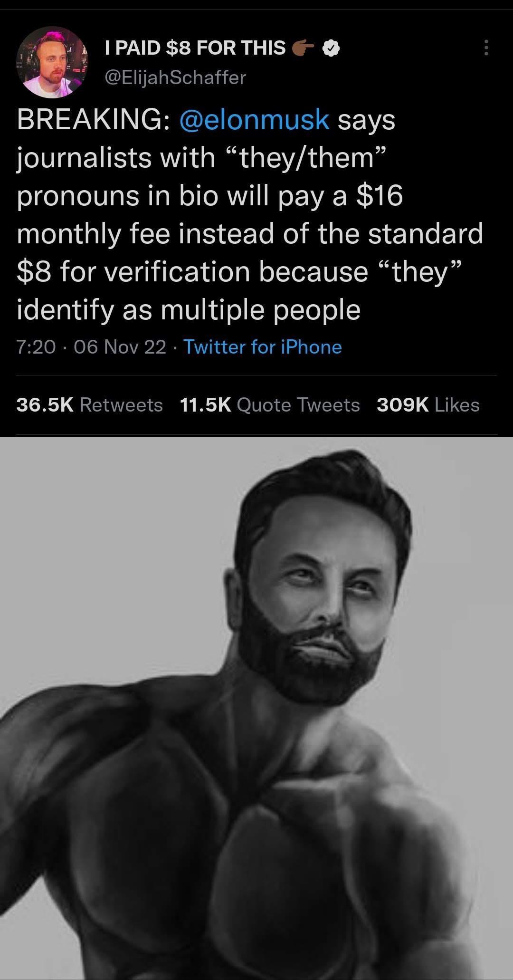
Task: Tap the verified checkmark beside 'I PAID $8 FOR THIS'
Action: pos(331,48)
